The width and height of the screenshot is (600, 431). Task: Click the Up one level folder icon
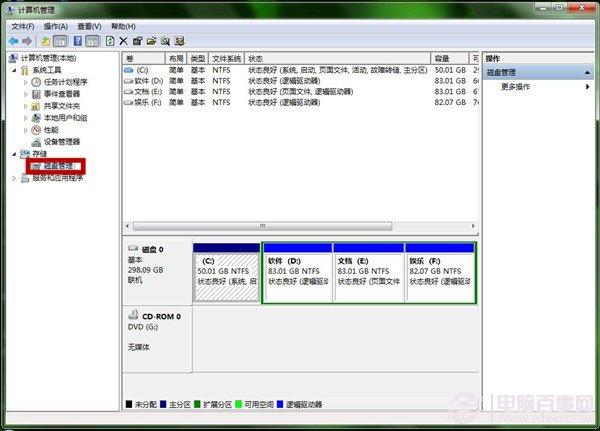point(45,41)
